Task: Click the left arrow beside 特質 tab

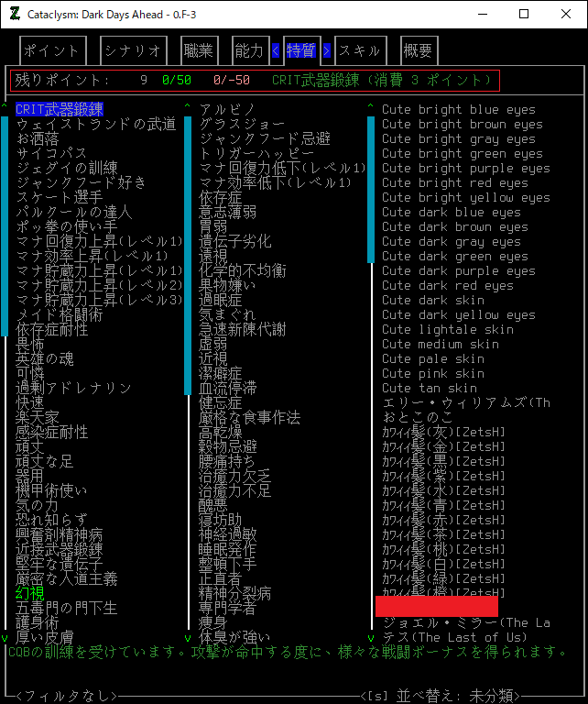Action: point(276,51)
